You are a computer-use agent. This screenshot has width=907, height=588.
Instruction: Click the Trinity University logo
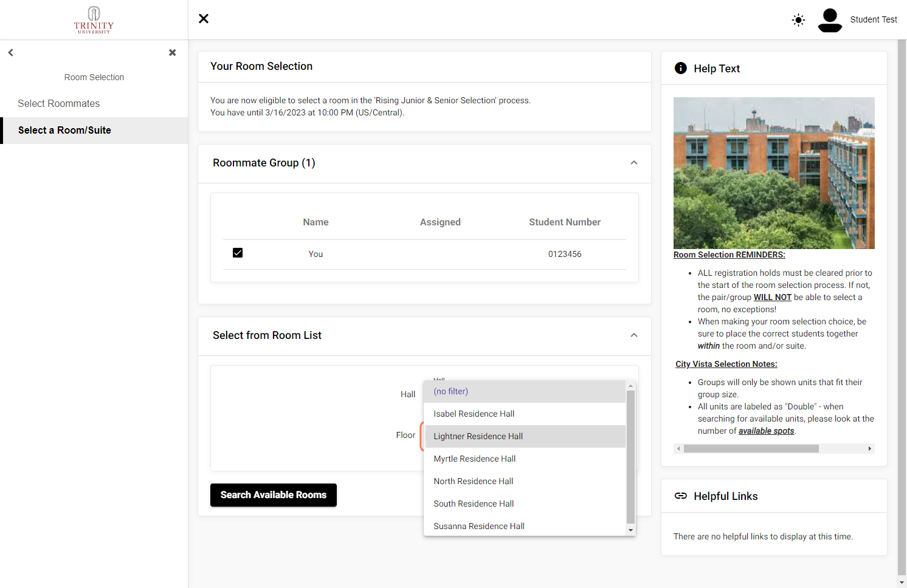94,20
